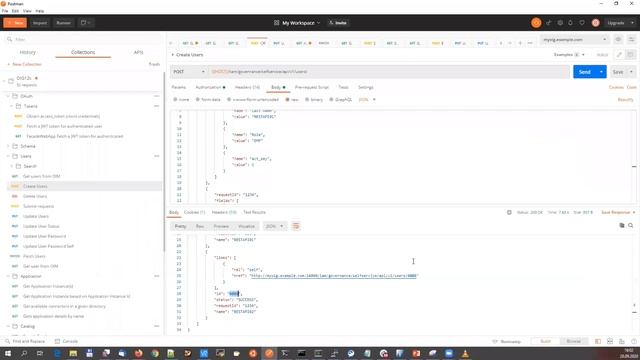Click the heart icon in the header

[x=582, y=23]
